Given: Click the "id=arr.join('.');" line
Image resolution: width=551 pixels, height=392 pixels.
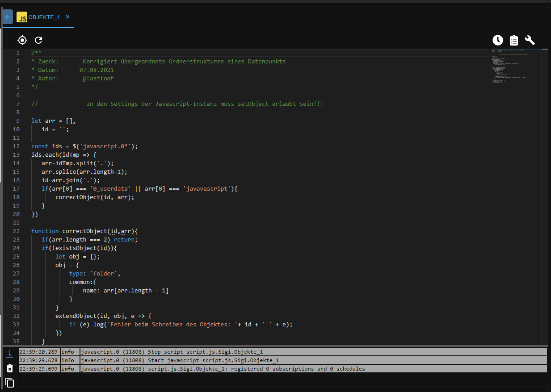Looking at the screenshot, I should [x=71, y=180].
